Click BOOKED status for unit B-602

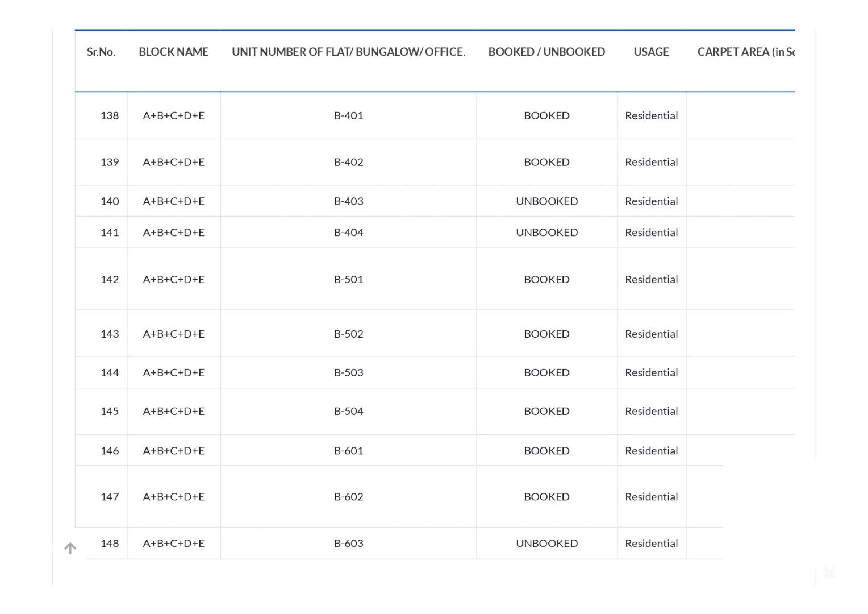click(546, 497)
